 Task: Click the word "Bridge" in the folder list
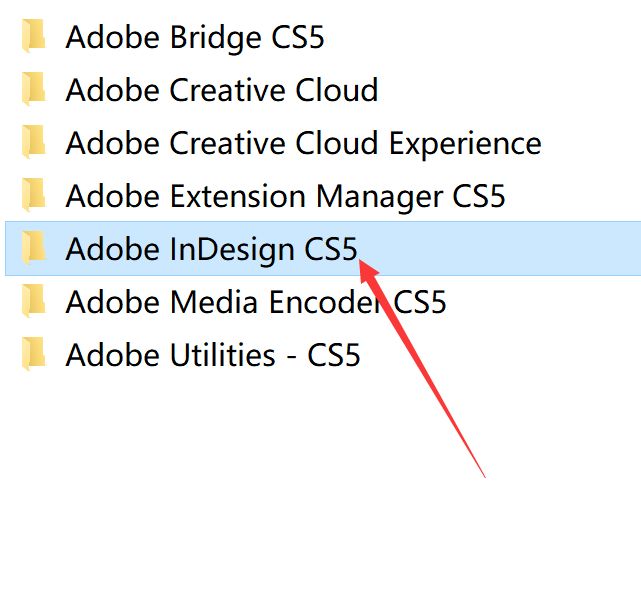pos(215,37)
